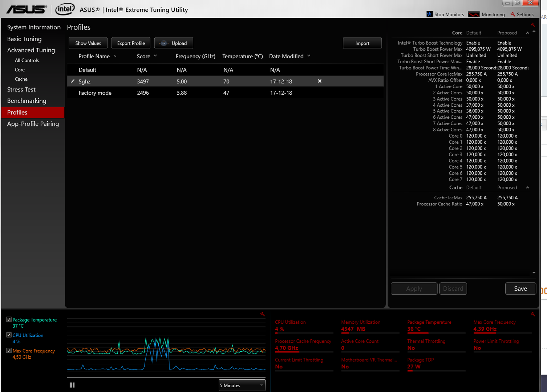Click Processor Cache Frequency 4,70 GHz readout
The width and height of the screenshot is (547, 392).
(x=304, y=345)
